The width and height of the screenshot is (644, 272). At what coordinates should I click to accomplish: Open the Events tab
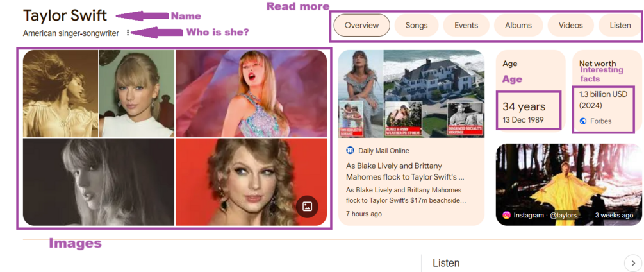tap(466, 26)
